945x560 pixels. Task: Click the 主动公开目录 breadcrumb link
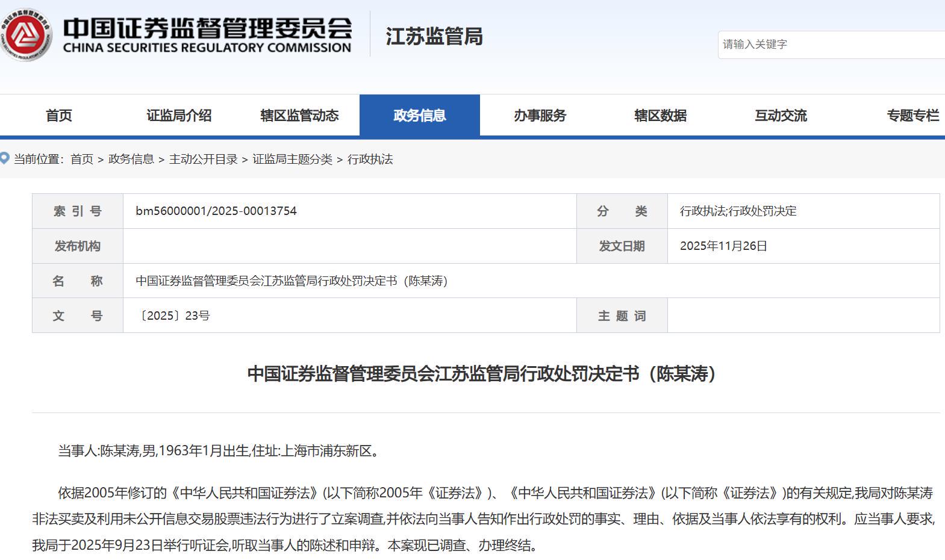coord(204,159)
